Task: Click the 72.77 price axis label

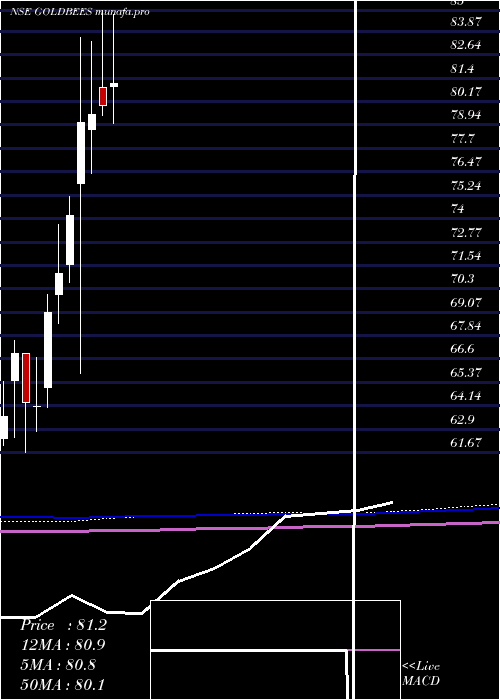Action: tap(466, 232)
